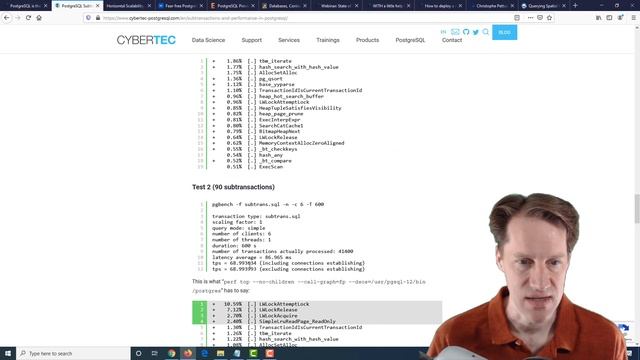640x360 pixels.
Task: Switch to the How to deploy tab
Action: point(440,6)
